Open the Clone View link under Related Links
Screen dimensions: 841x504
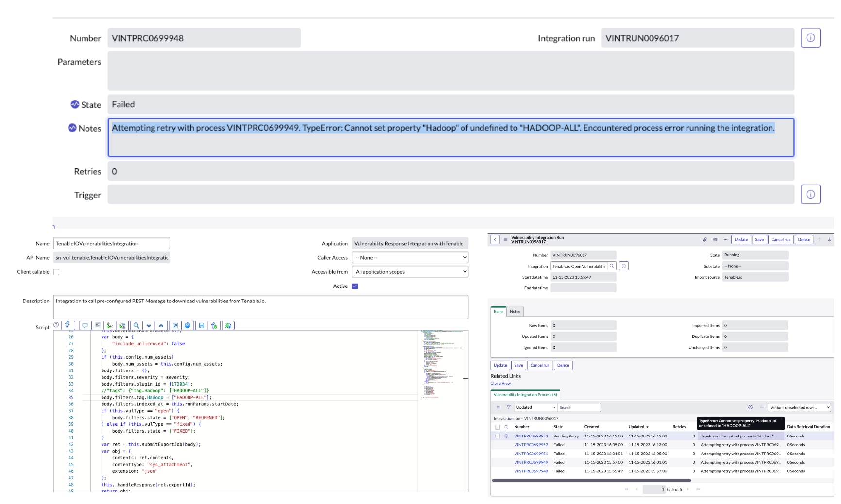[501, 383]
